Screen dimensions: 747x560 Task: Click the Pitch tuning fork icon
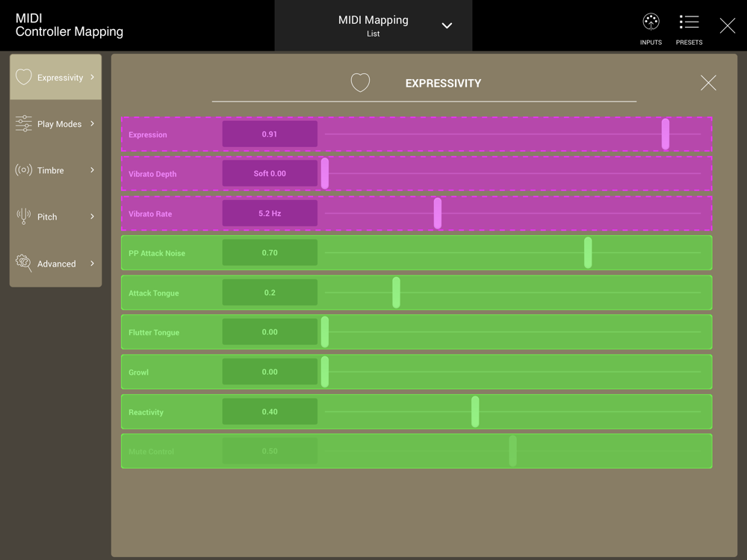pos(24,217)
